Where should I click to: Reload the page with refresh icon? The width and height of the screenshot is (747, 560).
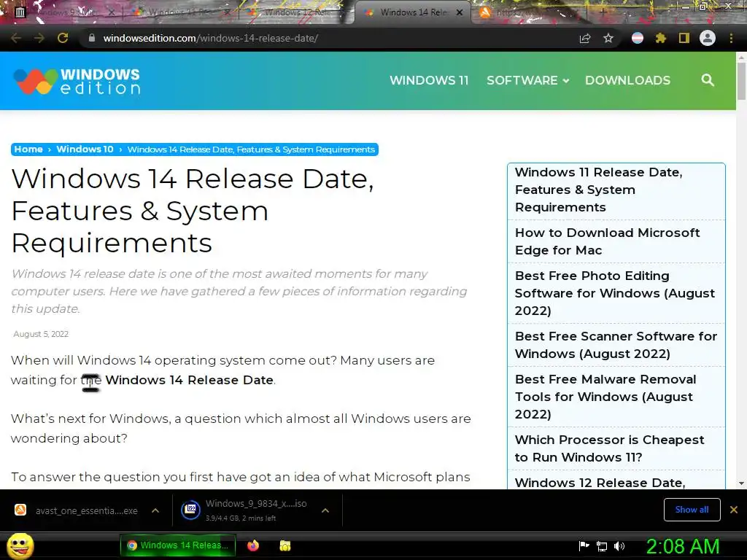pos(63,38)
